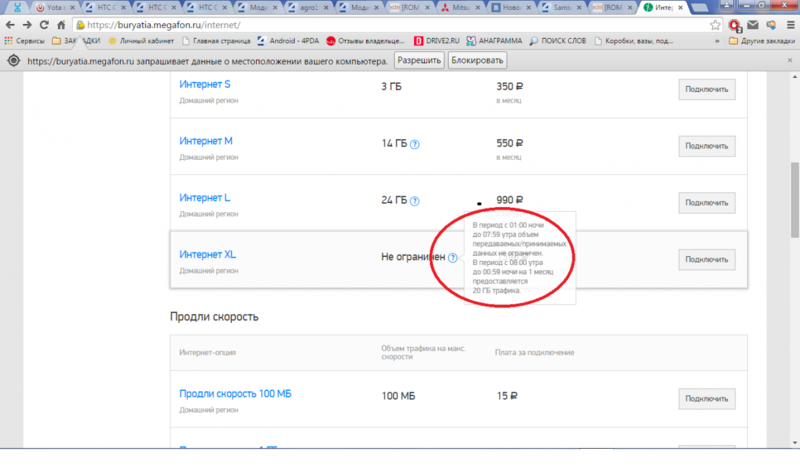Click the scrollbar up arrow

click(795, 77)
